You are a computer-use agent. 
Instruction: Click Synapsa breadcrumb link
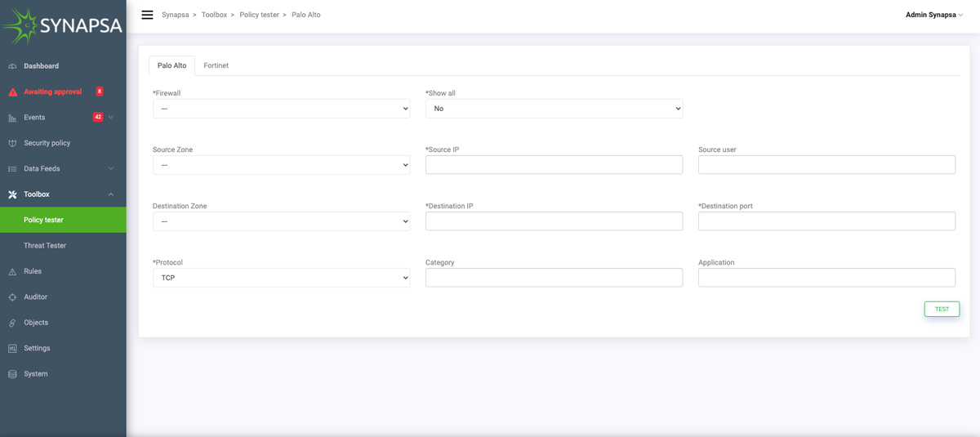(x=175, y=15)
